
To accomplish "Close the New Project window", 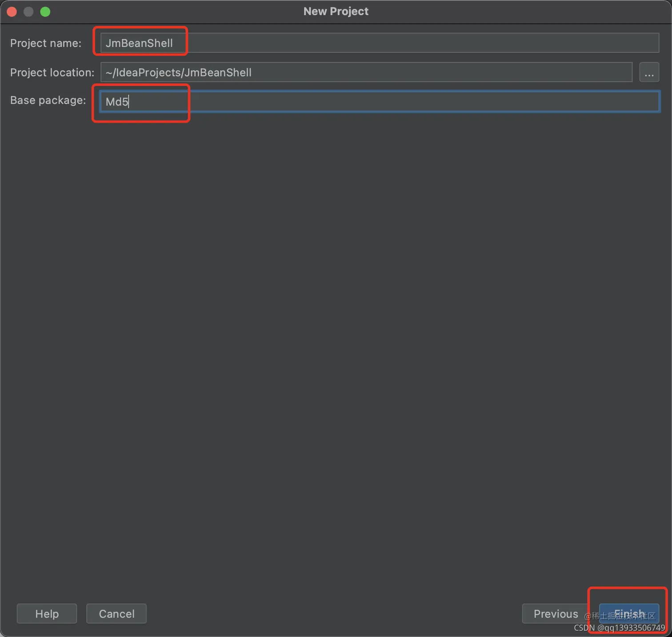I will (12, 12).
